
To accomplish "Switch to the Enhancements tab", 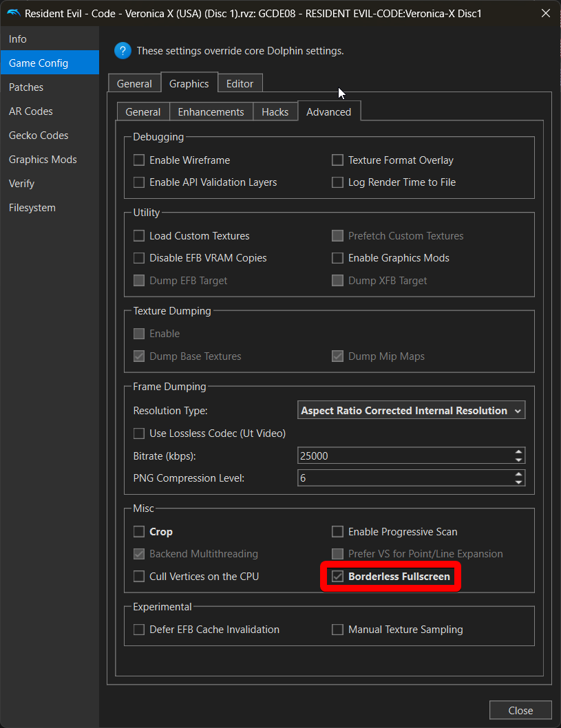I will (211, 112).
